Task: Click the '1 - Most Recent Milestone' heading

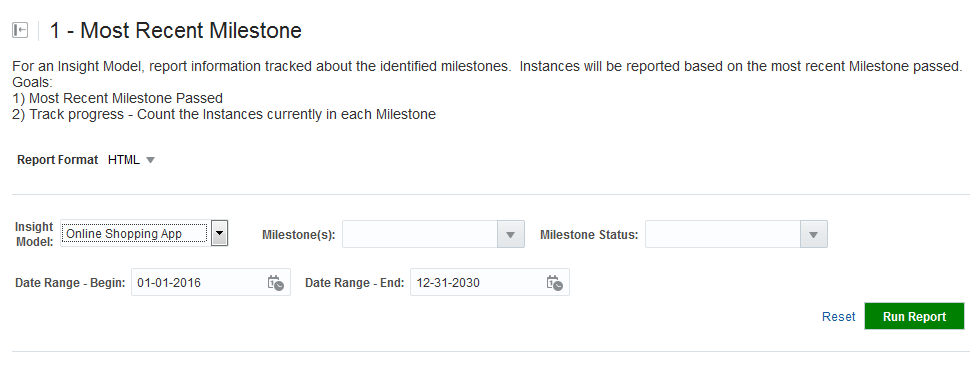Action: (x=176, y=31)
